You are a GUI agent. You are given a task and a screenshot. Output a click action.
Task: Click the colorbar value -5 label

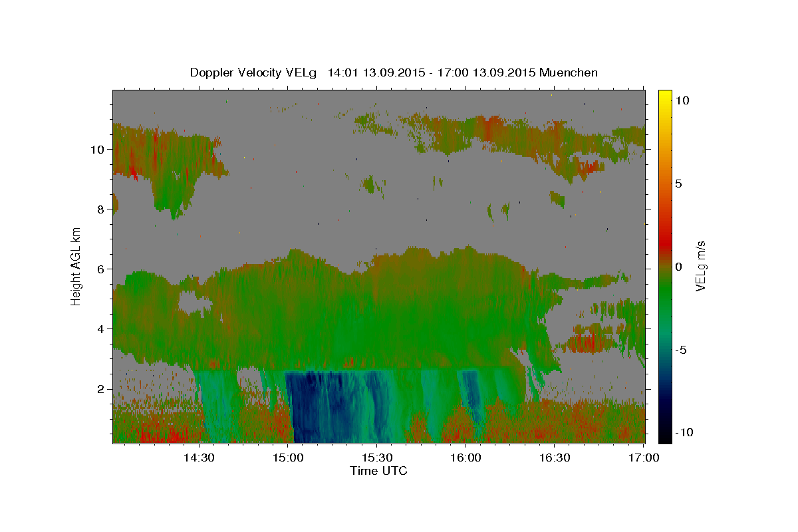(x=681, y=350)
